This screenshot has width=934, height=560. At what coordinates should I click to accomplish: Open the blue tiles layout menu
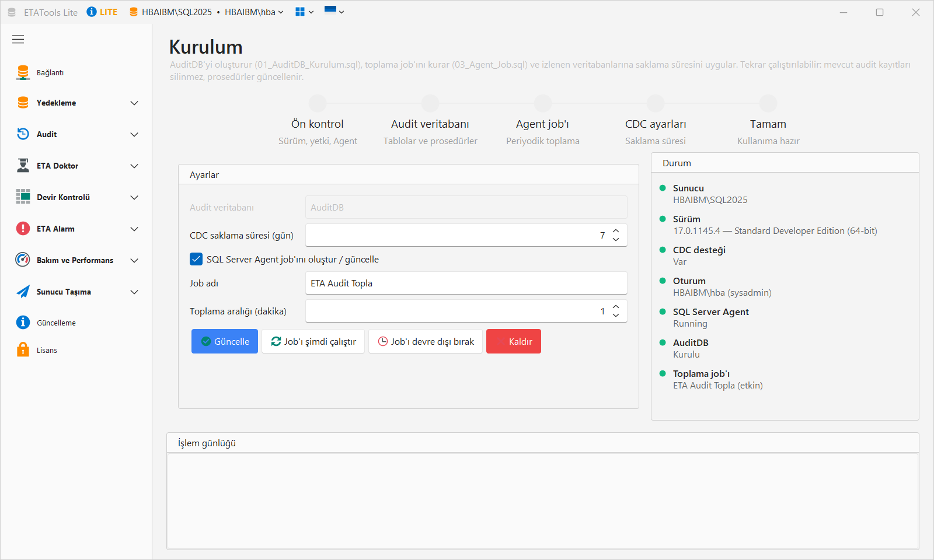point(304,12)
